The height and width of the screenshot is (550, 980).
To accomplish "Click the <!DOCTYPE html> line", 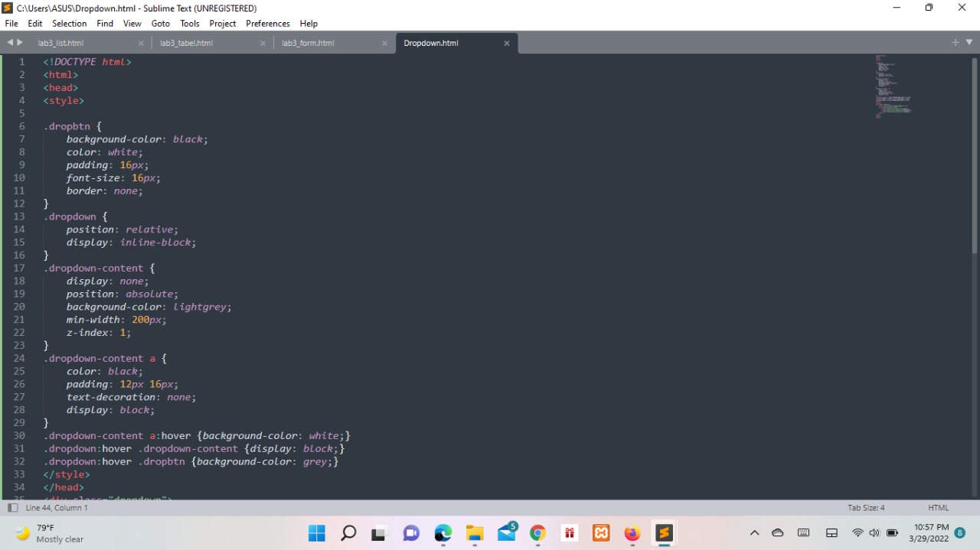I will [x=87, y=62].
